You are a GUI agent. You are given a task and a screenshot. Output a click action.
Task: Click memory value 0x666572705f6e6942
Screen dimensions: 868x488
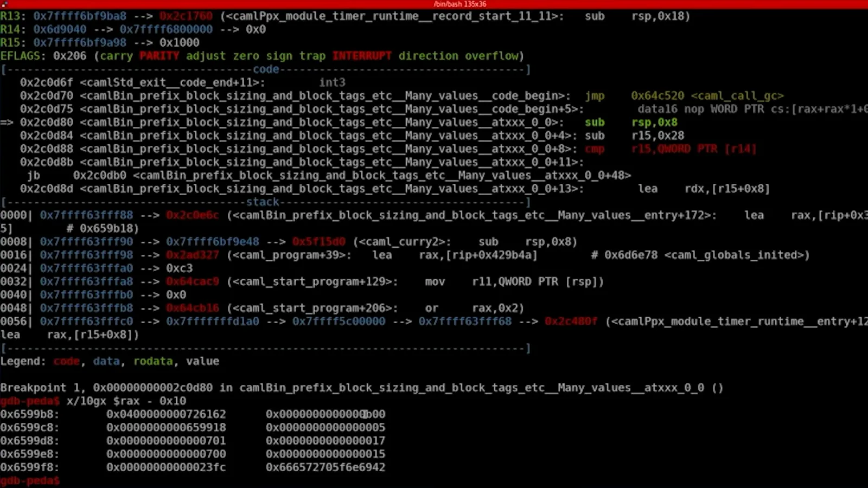(325, 468)
